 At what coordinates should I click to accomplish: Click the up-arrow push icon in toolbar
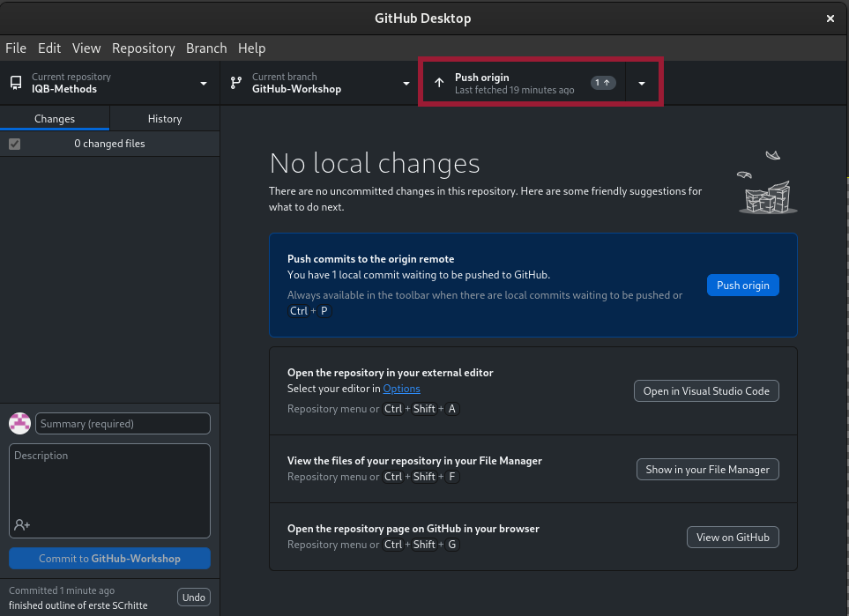[x=439, y=83]
